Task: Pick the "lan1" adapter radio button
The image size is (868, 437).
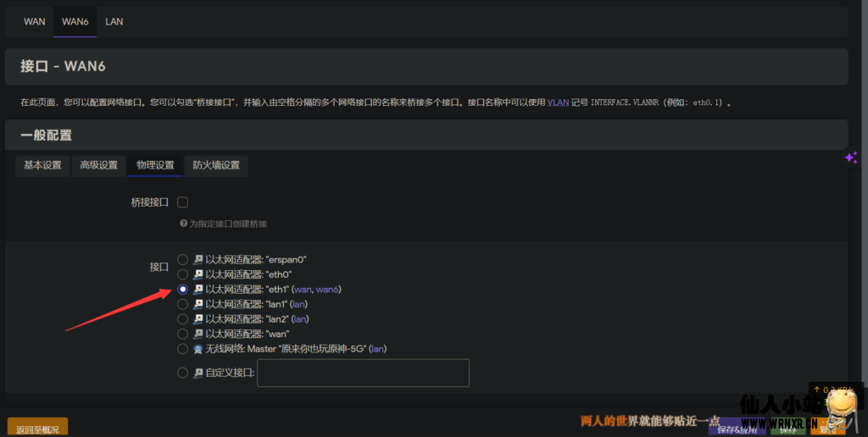Action: (x=183, y=304)
